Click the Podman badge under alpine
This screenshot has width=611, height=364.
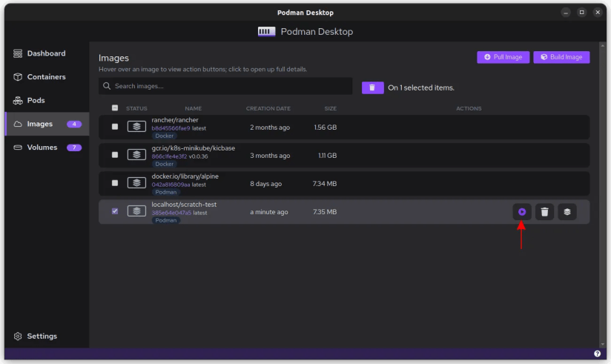[x=166, y=192]
